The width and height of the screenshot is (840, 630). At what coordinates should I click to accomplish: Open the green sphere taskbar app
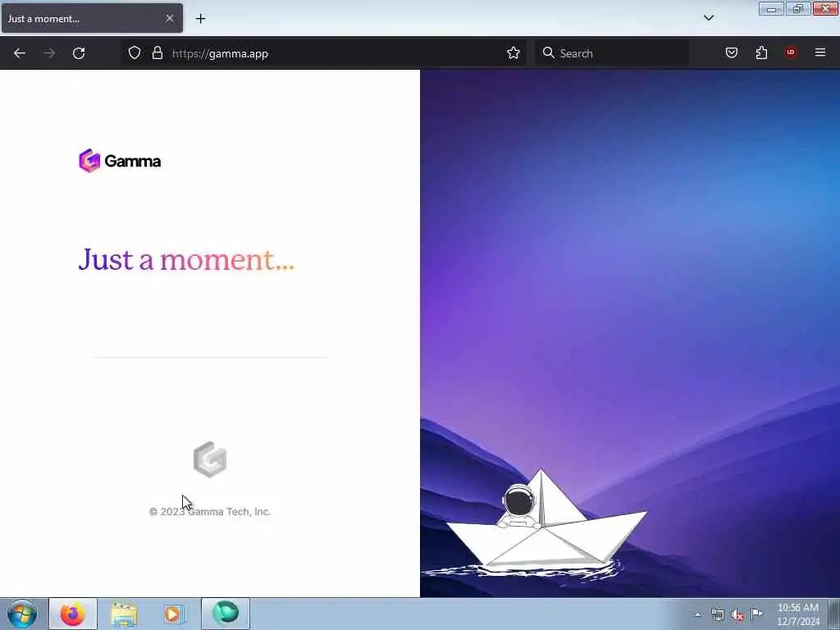click(x=226, y=614)
